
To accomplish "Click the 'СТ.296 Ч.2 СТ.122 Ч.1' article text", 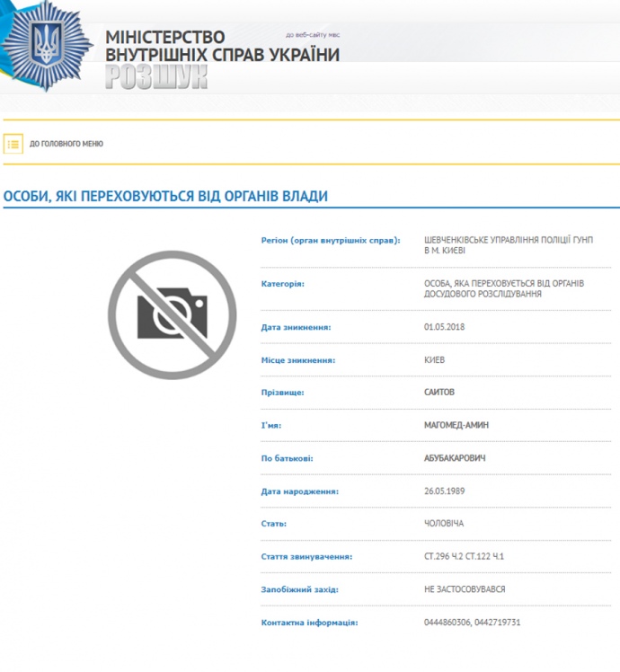I will click(465, 557).
